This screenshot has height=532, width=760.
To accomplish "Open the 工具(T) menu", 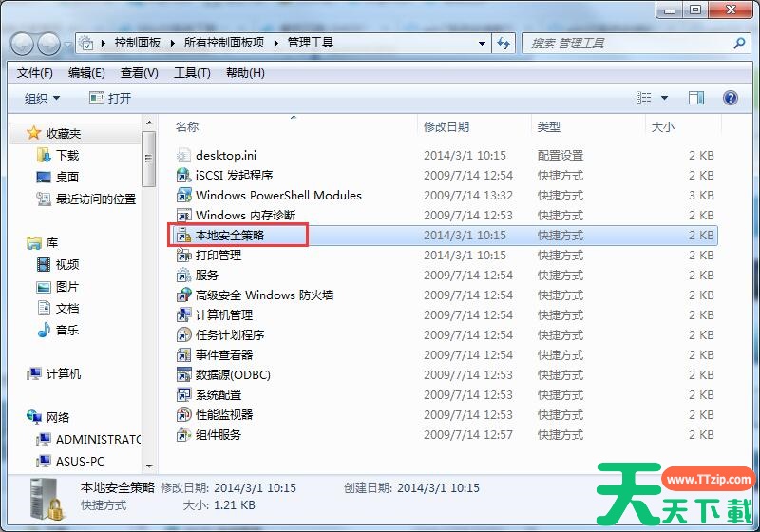I will pos(193,73).
